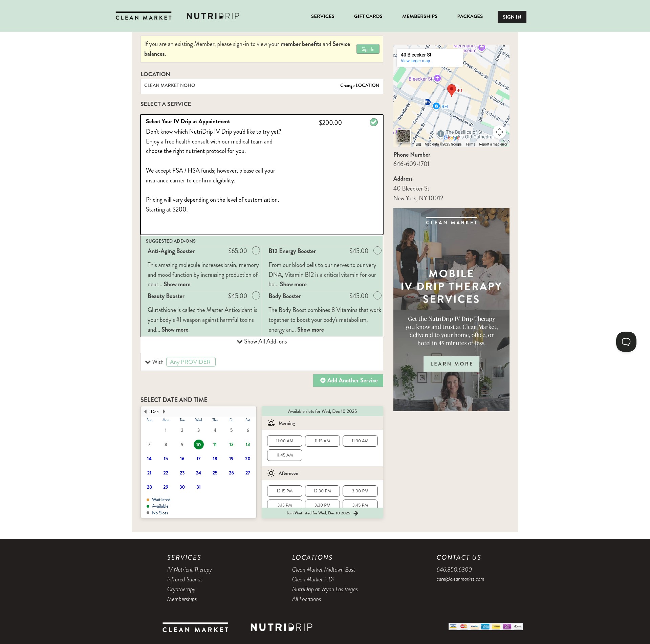The height and width of the screenshot is (644, 650).
Task: Go to next month in calendar
Action: click(x=164, y=412)
